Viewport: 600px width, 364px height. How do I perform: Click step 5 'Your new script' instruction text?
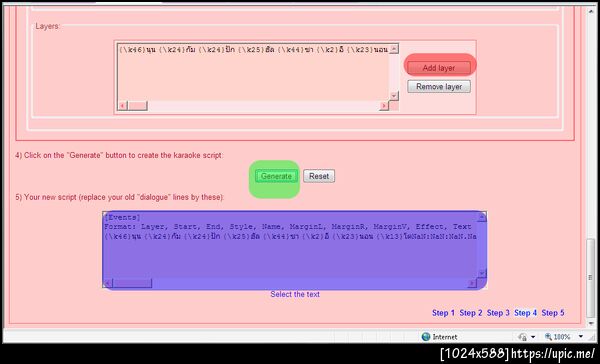pos(120,197)
